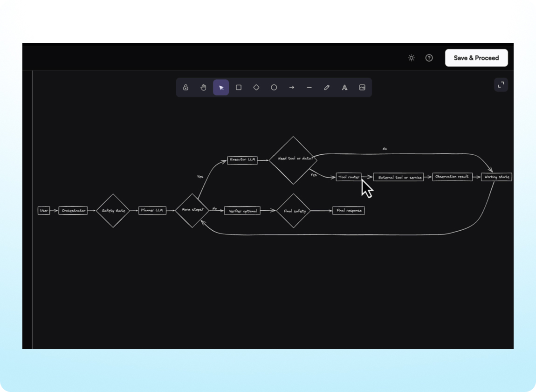Click the More steps? decision diamond
Viewport: 536px width, 392px height.
click(192, 210)
